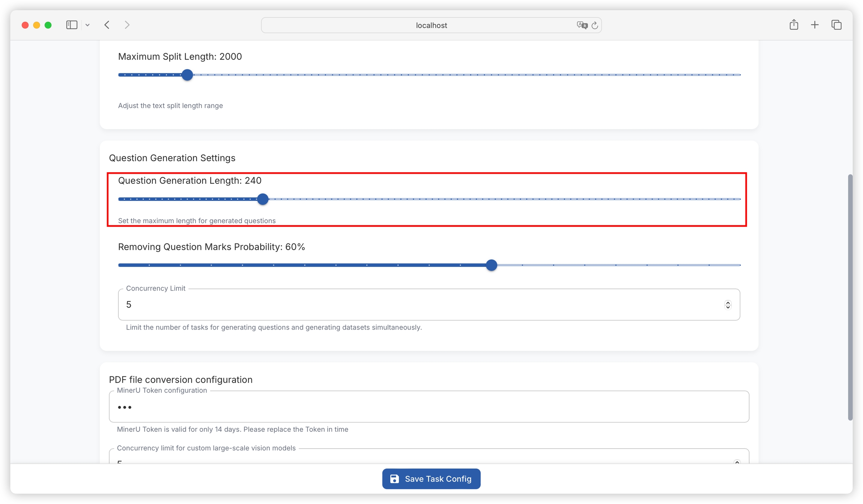
Task: Click the yellow minimize window button
Action: [37, 25]
